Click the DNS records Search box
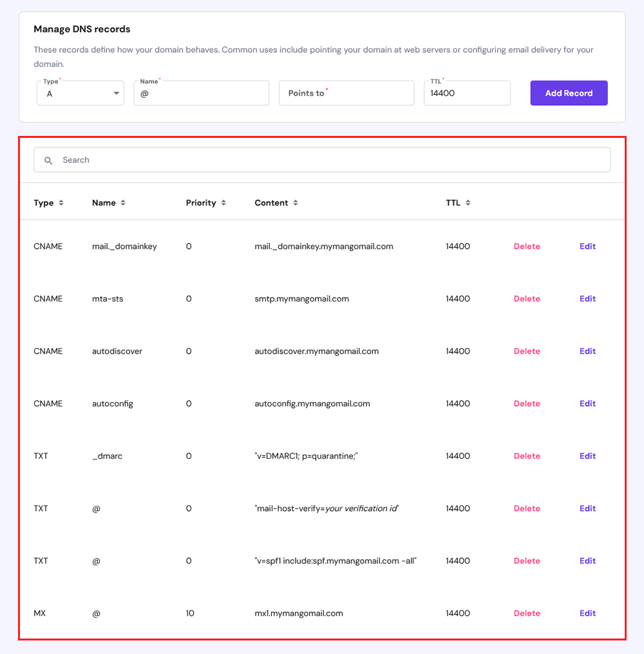The height and width of the screenshot is (654, 644). pyautogui.click(x=322, y=160)
